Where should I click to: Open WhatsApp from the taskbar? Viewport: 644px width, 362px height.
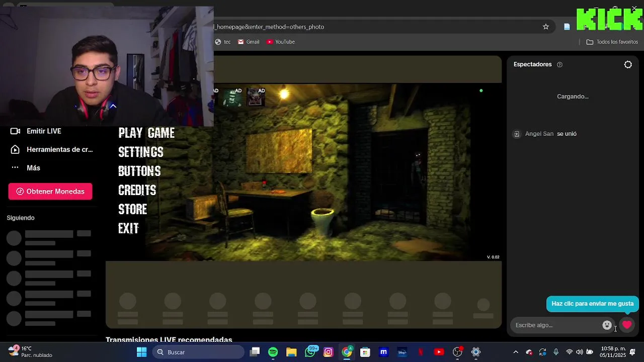[x=310, y=352]
